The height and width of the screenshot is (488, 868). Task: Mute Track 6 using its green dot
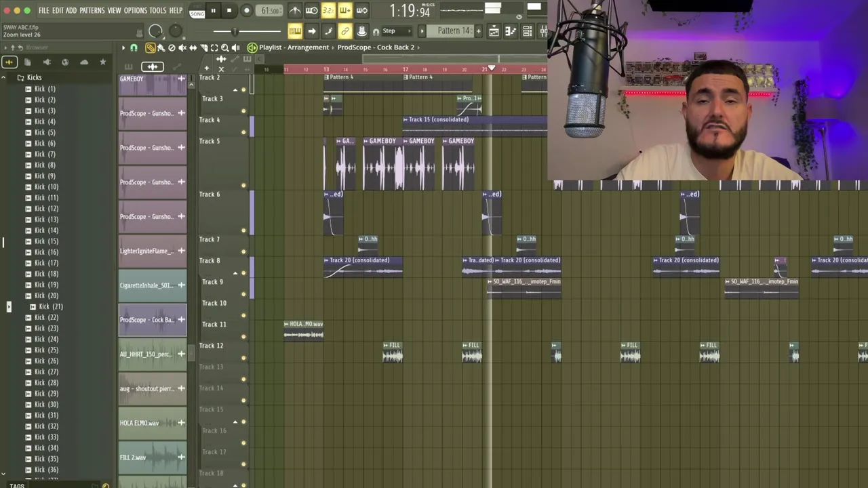pos(243,230)
